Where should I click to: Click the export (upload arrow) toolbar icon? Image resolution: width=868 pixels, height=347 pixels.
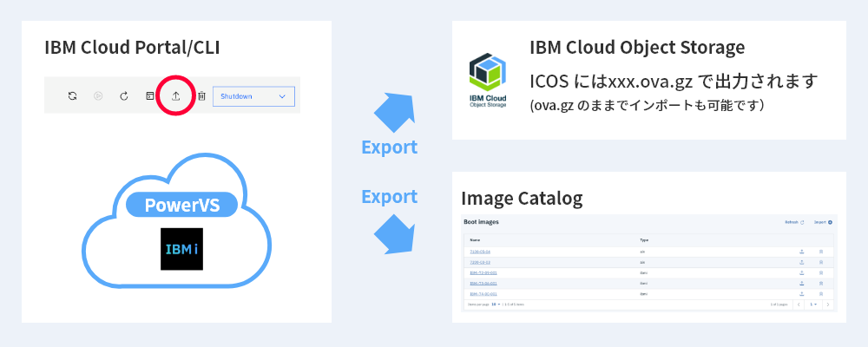176,95
